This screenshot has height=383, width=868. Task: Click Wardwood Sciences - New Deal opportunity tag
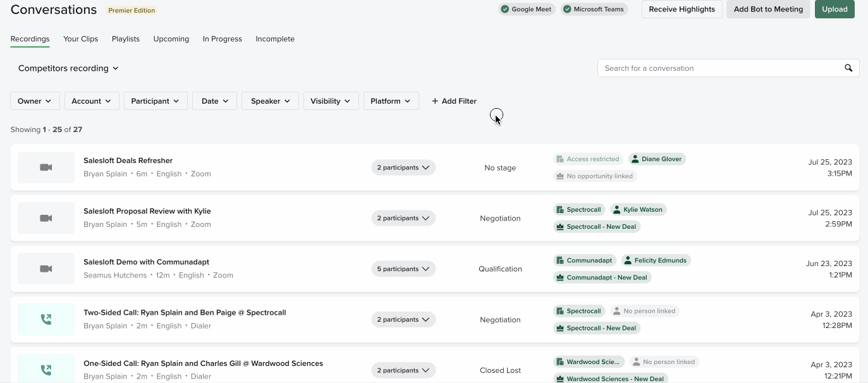610,379
